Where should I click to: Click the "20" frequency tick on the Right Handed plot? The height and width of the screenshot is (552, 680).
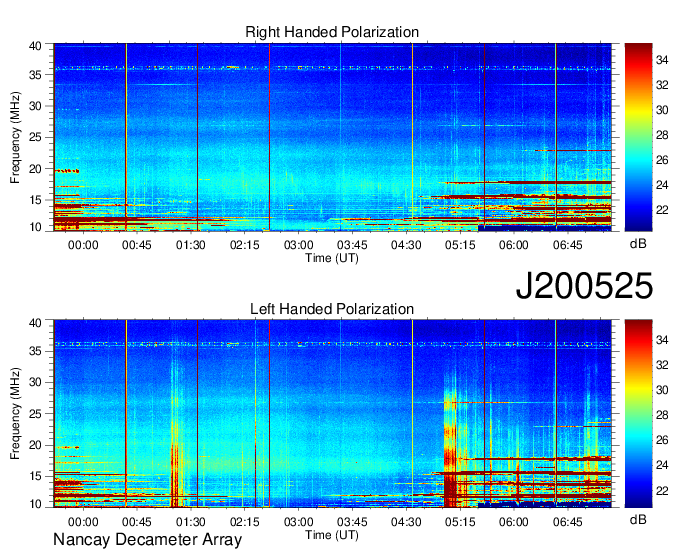click(35, 169)
